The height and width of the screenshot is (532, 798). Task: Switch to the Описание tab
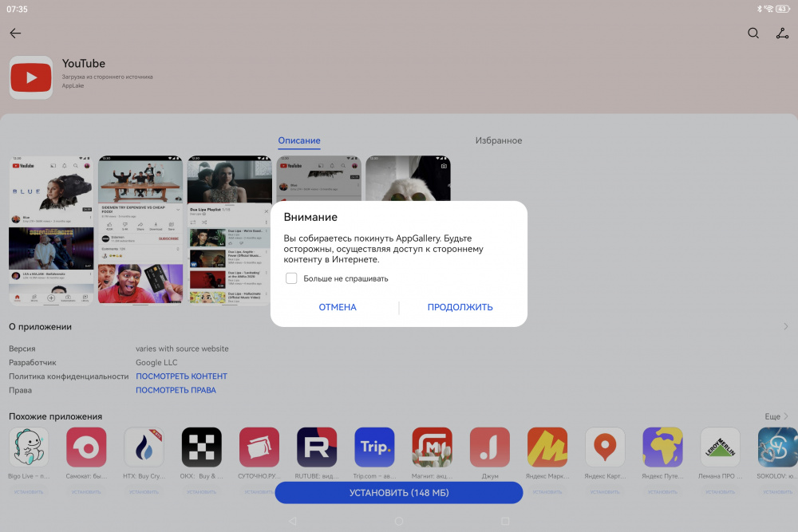coord(299,140)
